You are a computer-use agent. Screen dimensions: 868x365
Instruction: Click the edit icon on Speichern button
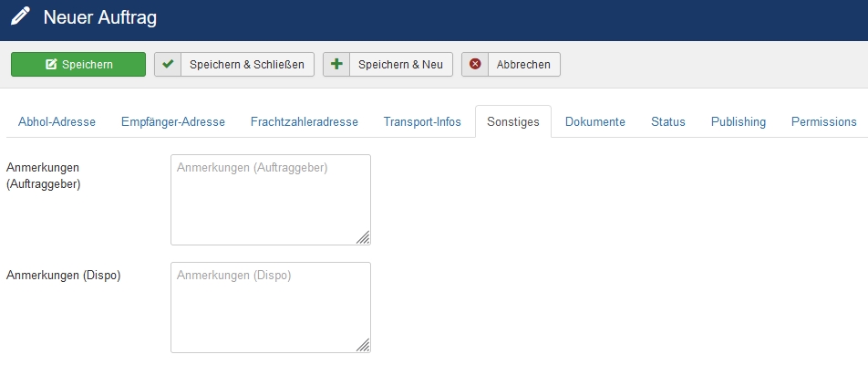pyautogui.click(x=51, y=64)
